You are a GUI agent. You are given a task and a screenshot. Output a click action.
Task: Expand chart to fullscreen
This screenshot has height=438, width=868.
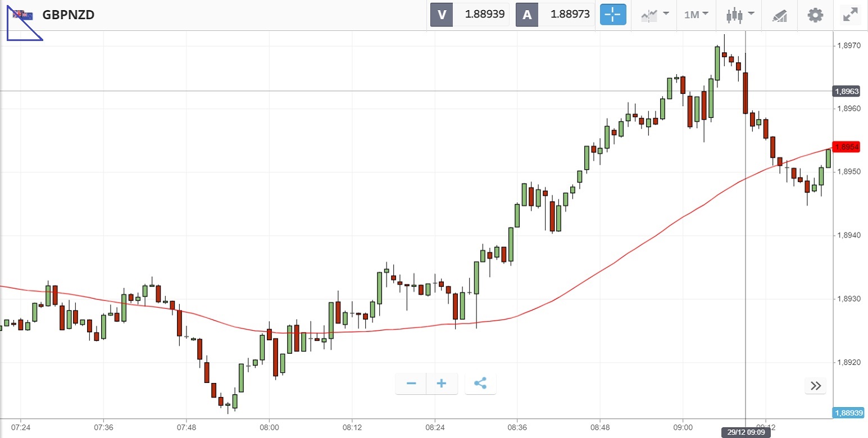point(851,15)
